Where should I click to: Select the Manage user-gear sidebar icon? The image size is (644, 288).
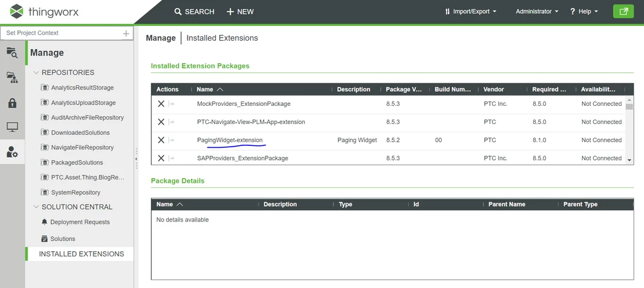[x=12, y=152]
